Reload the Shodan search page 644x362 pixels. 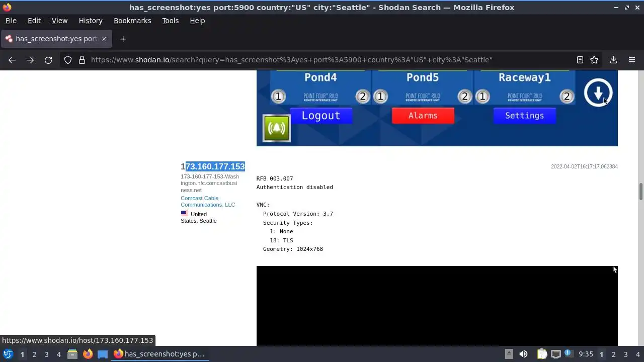point(48,60)
